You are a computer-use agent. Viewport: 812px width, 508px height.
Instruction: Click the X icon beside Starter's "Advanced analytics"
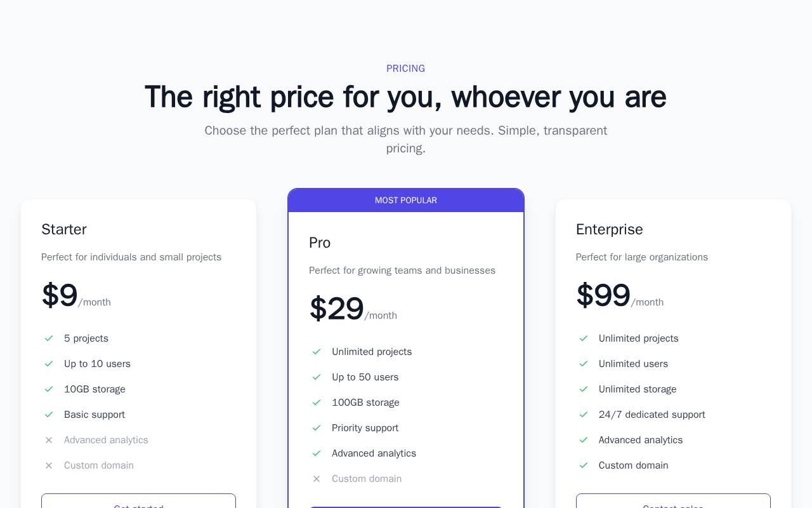coord(49,440)
